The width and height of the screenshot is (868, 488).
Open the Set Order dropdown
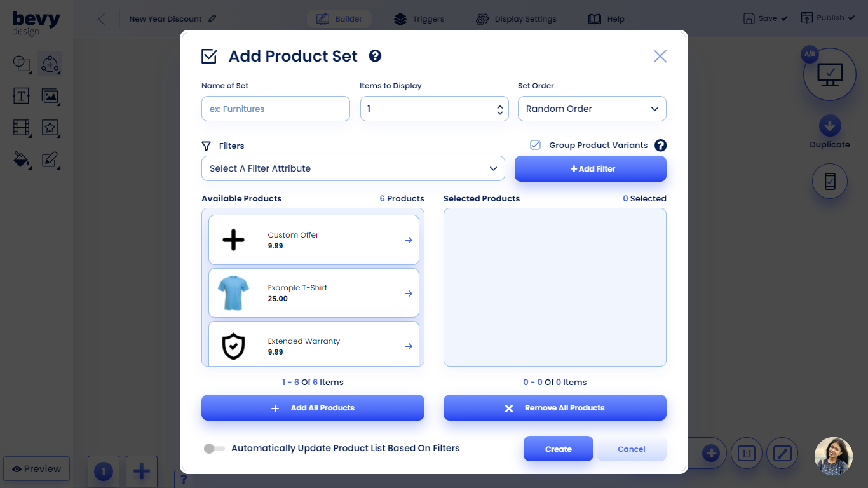(592, 109)
